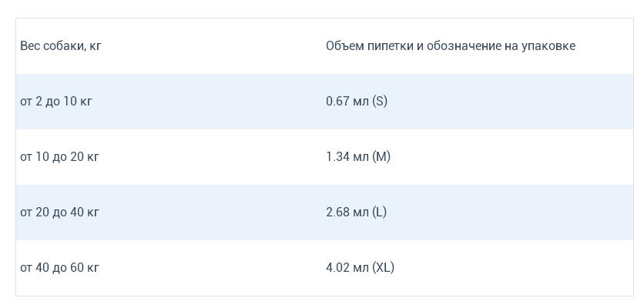Click the "0.67" volume number
644x308 pixels.
337,102
